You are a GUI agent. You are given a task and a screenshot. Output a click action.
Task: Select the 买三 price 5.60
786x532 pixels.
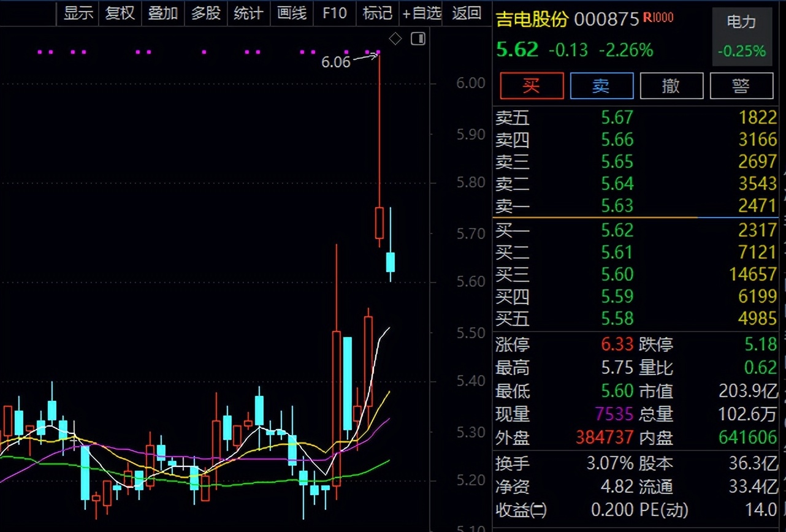tap(617, 274)
